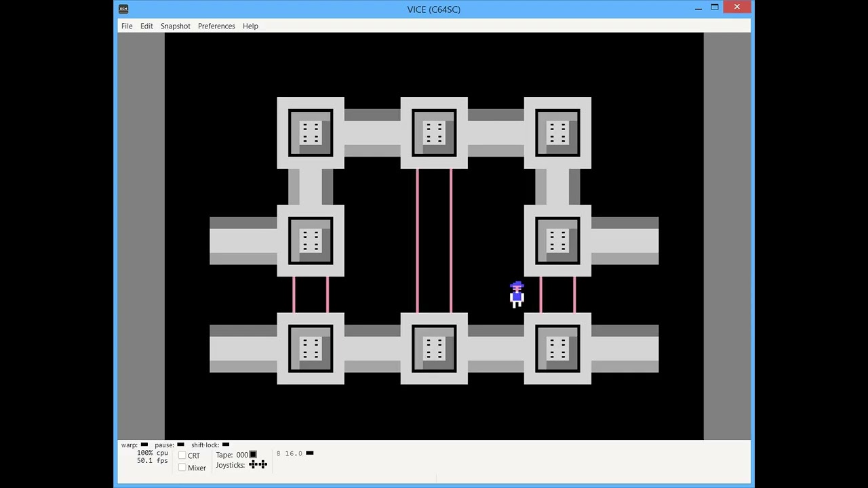Click the top-middle room block in game
Screen dimensions: 868x488
tap(434, 133)
